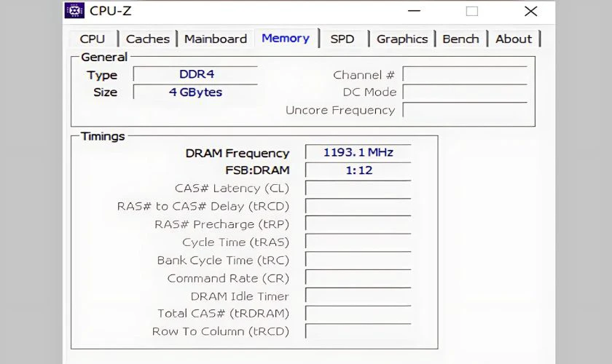Click the 'Channel #' label
The height and width of the screenshot is (364, 612).
tap(364, 75)
